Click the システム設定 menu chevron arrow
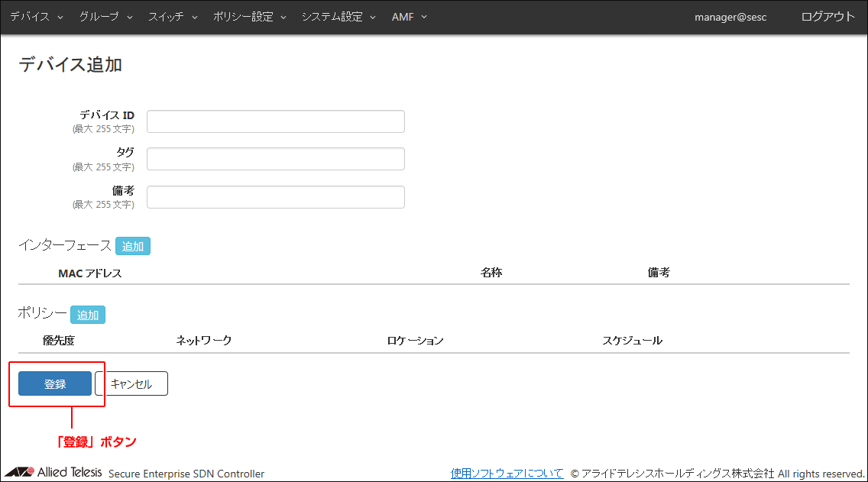Image resolution: width=868 pixels, height=482 pixels. point(373,17)
